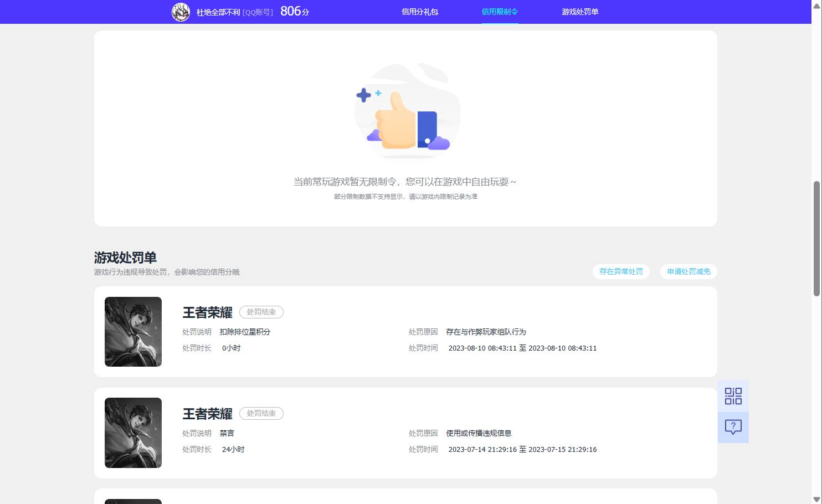The width and height of the screenshot is (822, 504).
Task: Click the 处罚结束 badge on the 扣除排位星积分 card
Action: (261, 312)
